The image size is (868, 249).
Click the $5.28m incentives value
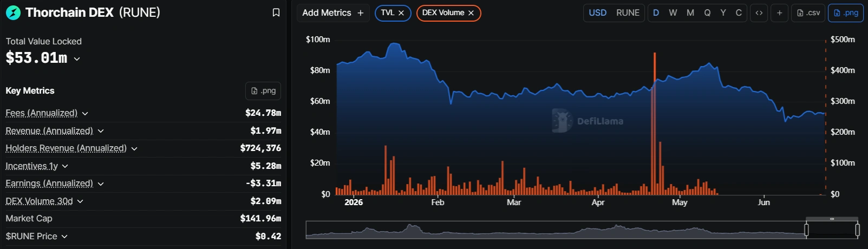point(265,166)
